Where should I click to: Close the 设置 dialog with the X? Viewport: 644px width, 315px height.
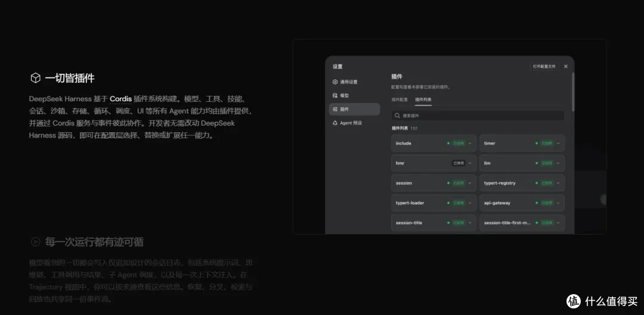(x=565, y=67)
